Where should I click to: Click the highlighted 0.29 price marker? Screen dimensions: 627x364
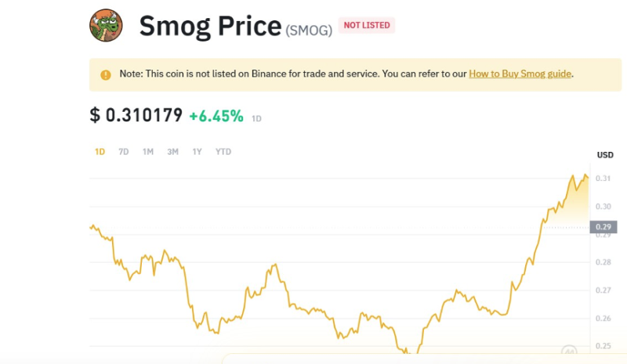603,228
